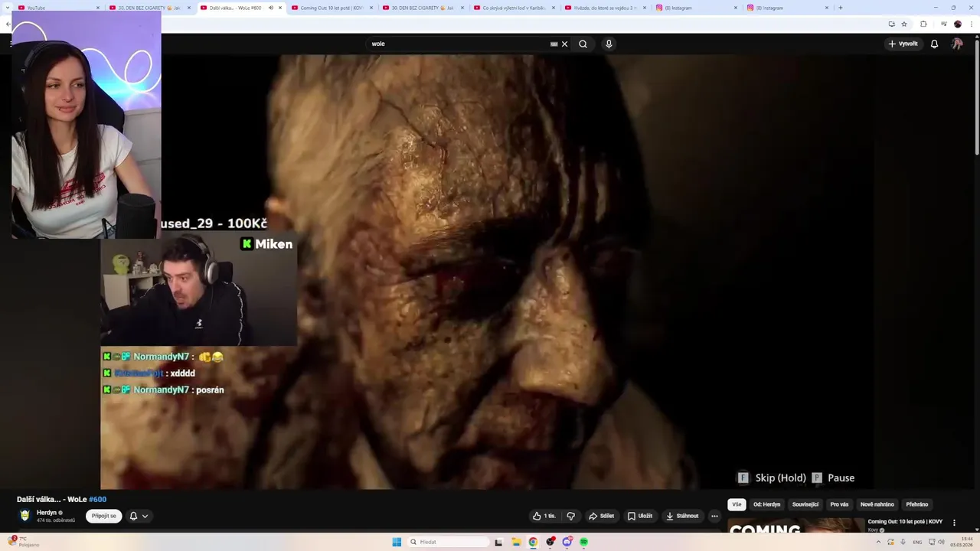Image resolution: width=980 pixels, height=551 pixels.
Task: Clear the search text with the X
Action: tap(565, 44)
